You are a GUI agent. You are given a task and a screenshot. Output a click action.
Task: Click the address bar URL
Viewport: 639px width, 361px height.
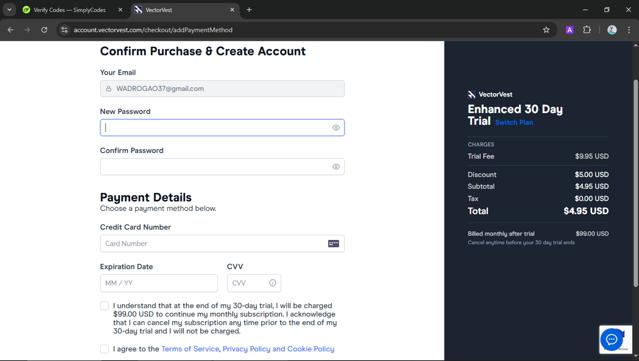coord(153,30)
